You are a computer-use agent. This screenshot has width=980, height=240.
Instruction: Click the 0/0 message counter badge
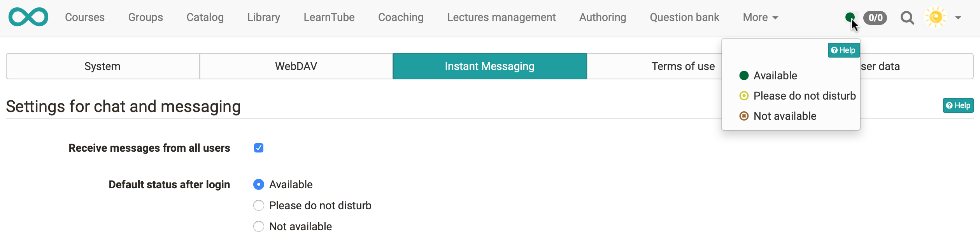pos(875,18)
